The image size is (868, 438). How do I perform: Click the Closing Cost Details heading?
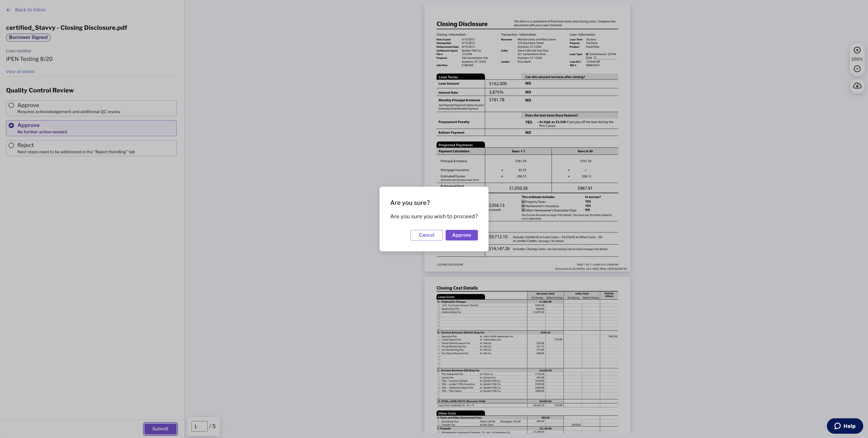pyautogui.click(x=457, y=288)
